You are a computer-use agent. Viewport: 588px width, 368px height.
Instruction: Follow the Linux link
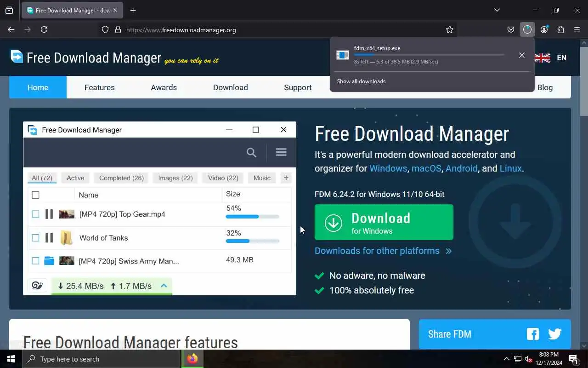511,168
